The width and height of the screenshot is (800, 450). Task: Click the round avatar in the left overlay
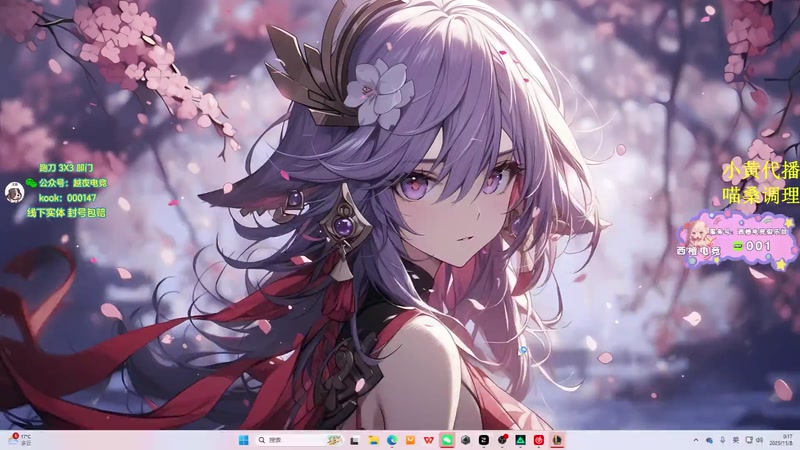tap(14, 193)
